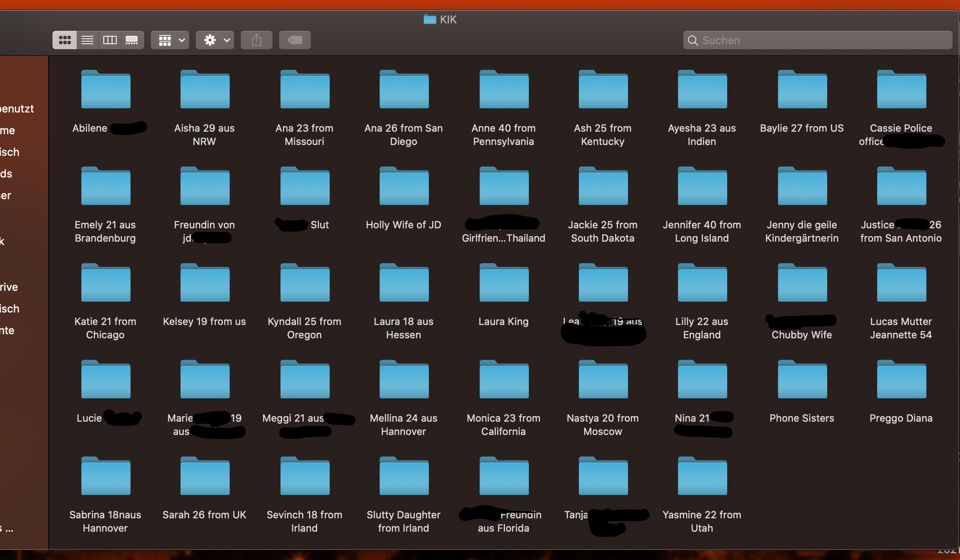Select sidebar item ending in 'enutzt'
Screen dimensions: 960x560
(17, 109)
